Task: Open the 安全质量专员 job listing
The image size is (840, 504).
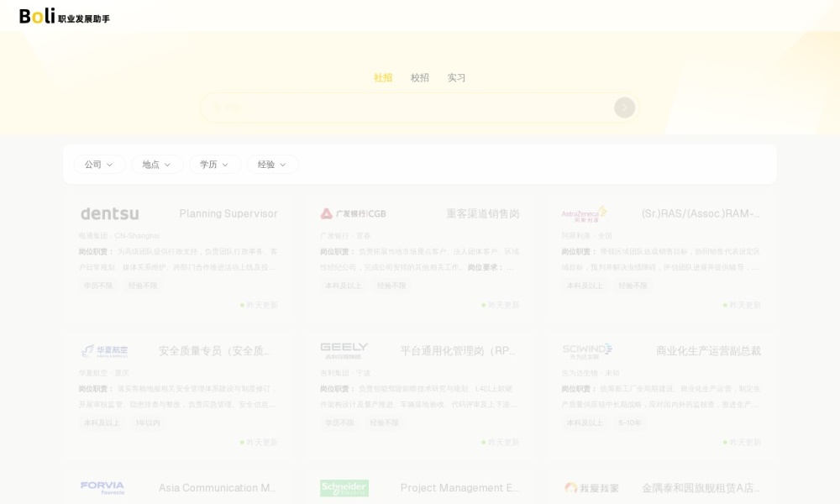Action: [x=214, y=351]
